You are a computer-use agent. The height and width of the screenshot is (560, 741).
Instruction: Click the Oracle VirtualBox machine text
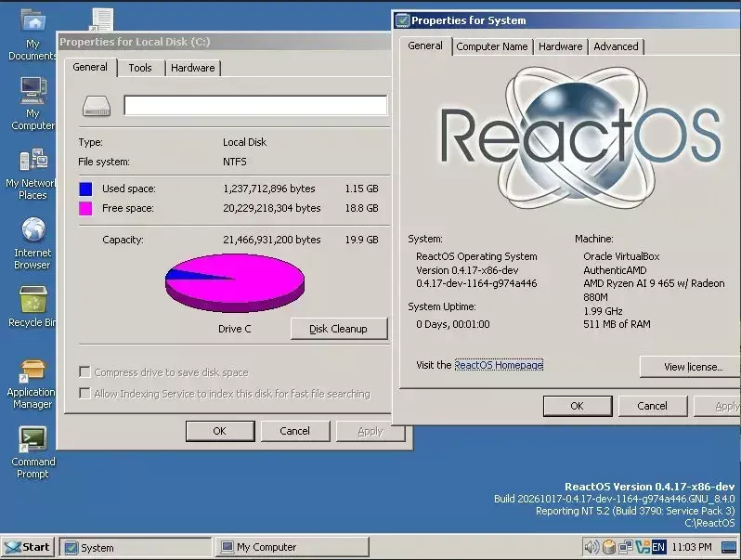click(x=621, y=256)
